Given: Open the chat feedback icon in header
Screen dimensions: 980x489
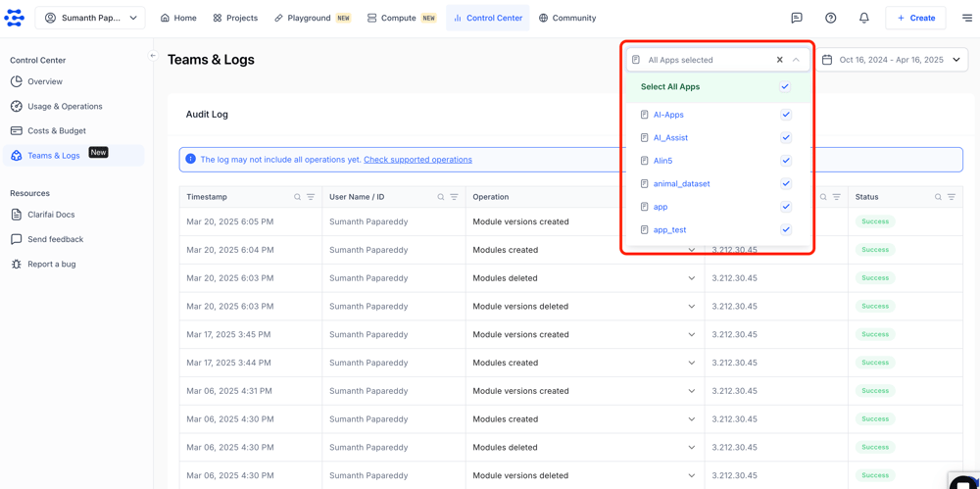Looking at the screenshot, I should coord(796,18).
